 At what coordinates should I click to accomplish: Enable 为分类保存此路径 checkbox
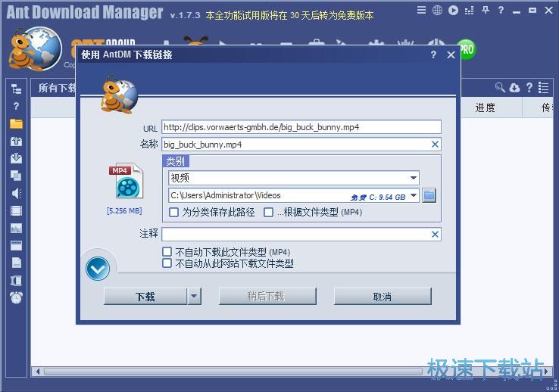click(x=173, y=213)
